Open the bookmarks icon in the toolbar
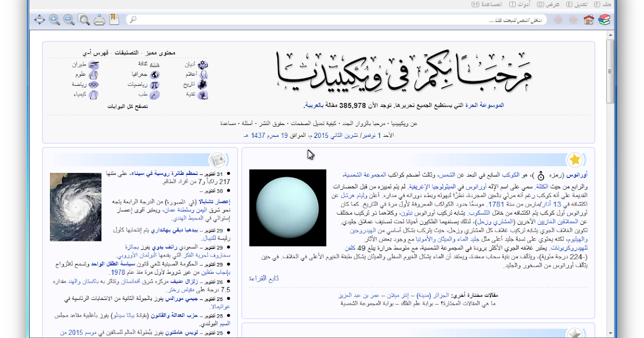Image resolution: width=644 pixels, height=338 pixels. click(x=114, y=20)
